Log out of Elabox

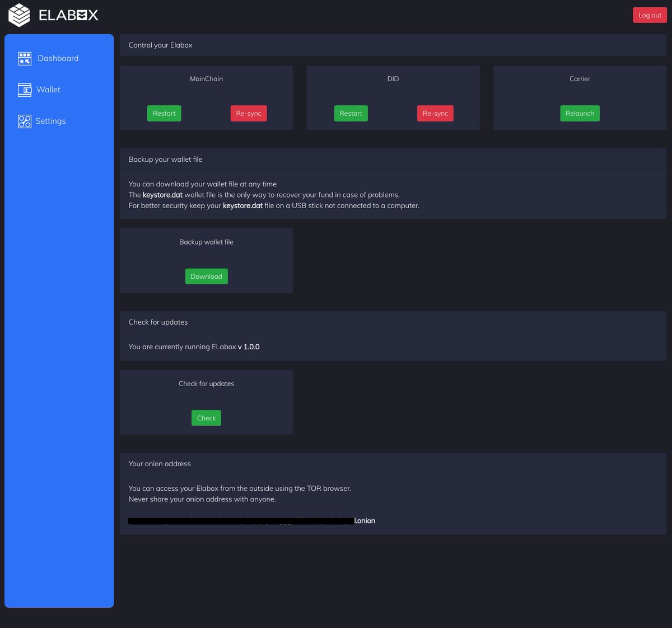pos(650,15)
